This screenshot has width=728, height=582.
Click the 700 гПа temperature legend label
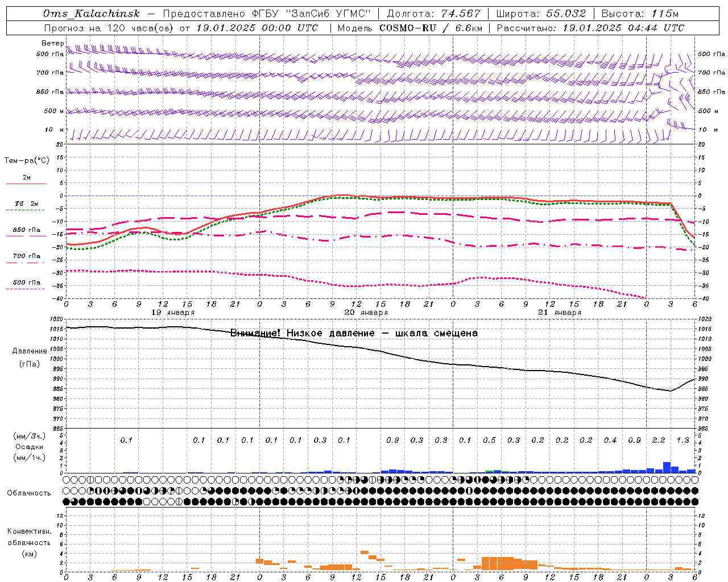click(x=27, y=256)
